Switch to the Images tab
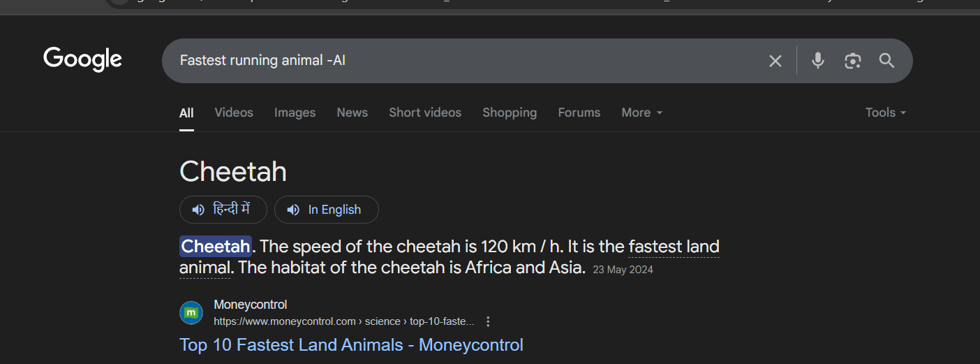This screenshot has width=980, height=364. point(295,112)
